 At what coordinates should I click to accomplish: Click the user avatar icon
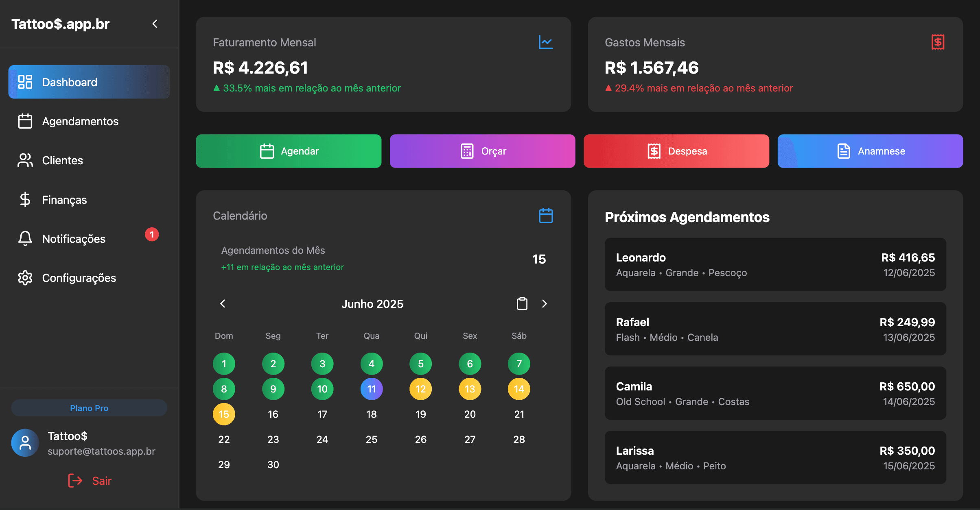click(x=25, y=443)
